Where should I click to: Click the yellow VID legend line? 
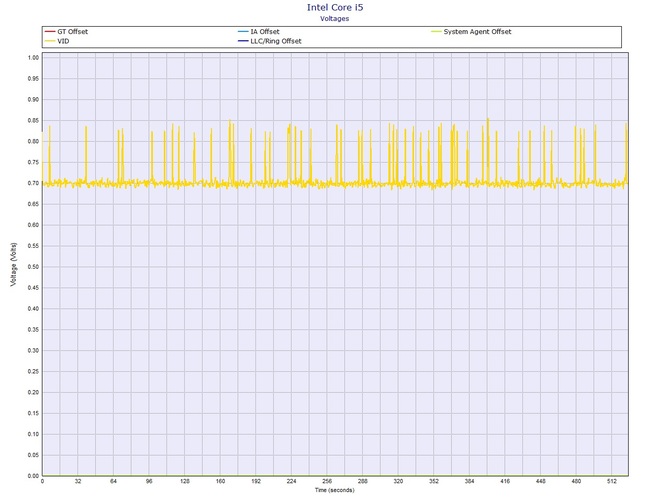pos(50,41)
